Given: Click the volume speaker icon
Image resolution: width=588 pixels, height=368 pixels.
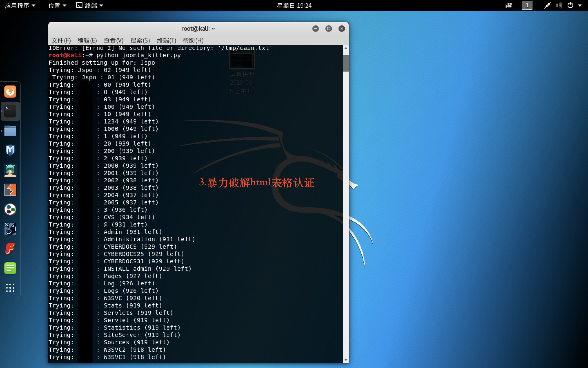Looking at the screenshot, I should pos(559,5).
